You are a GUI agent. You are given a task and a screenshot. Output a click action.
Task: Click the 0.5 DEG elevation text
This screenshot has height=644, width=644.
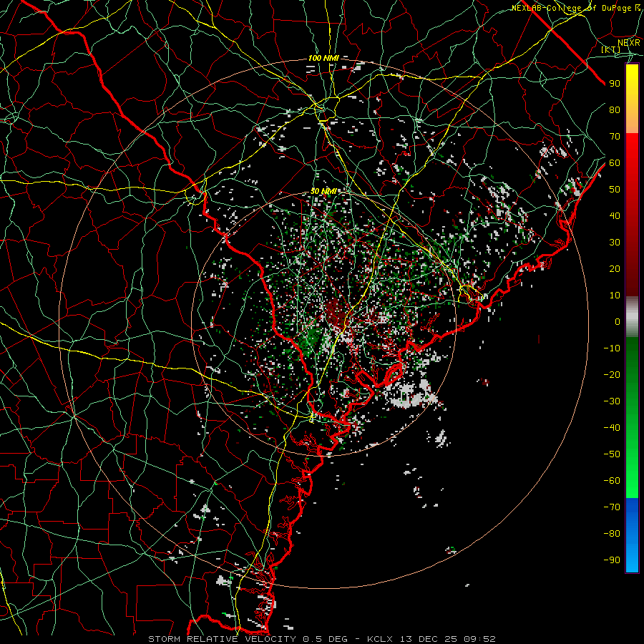pyautogui.click(x=325, y=639)
